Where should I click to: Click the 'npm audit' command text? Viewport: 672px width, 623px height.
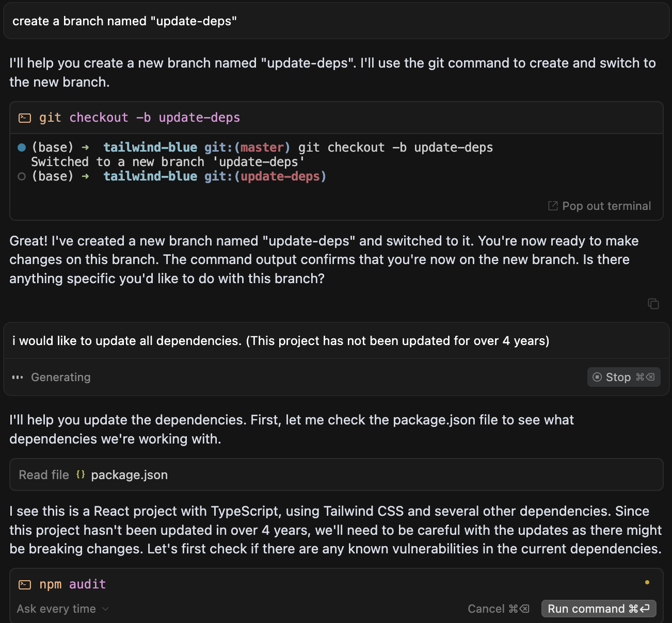pos(73,584)
